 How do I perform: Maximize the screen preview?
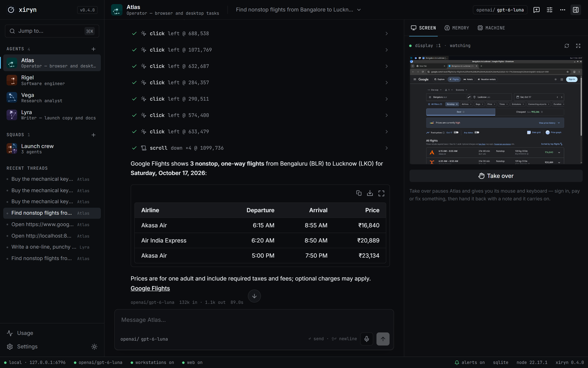coord(578,46)
